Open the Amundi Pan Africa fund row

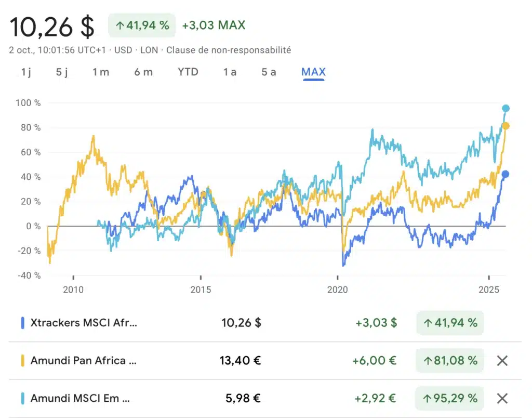tap(83, 360)
